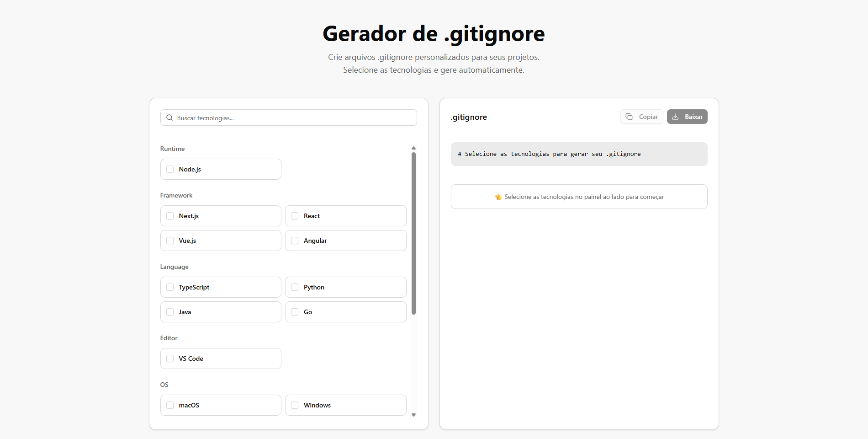Screen dimensions: 868x439
Task: Select Next.js for the gitignore
Action: (x=170, y=216)
